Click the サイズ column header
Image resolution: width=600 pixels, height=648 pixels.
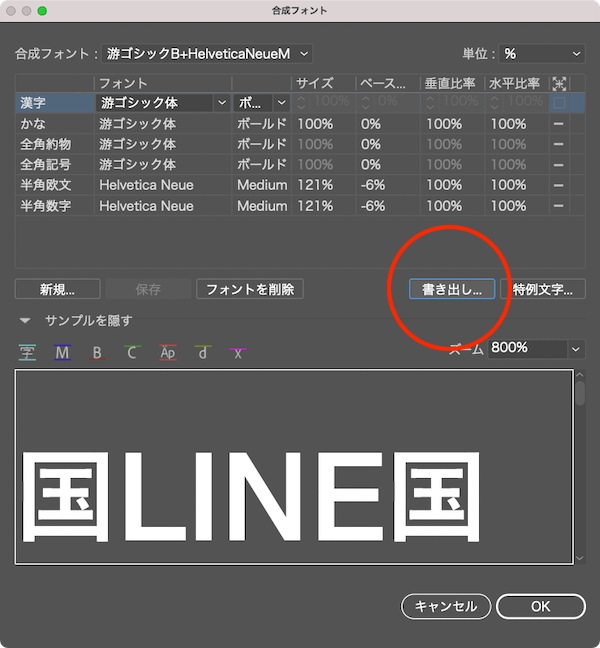click(315, 83)
